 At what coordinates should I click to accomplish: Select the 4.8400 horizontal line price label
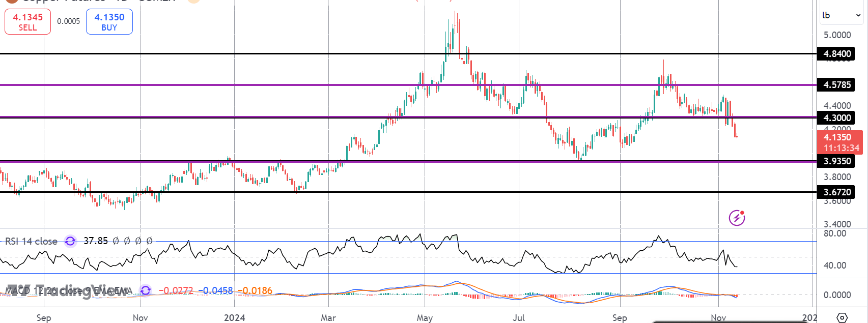pyautogui.click(x=837, y=54)
